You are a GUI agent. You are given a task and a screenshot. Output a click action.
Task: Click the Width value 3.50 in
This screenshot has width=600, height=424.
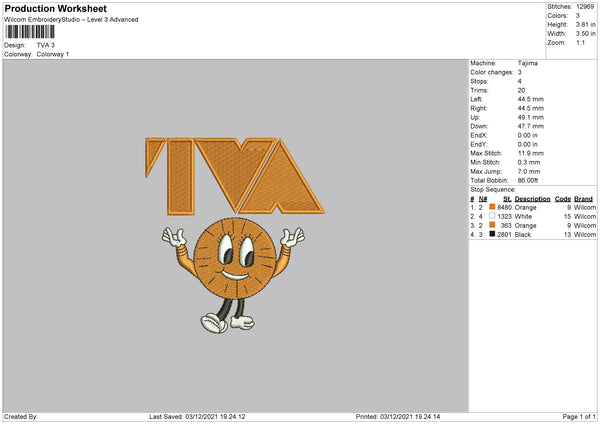point(585,34)
